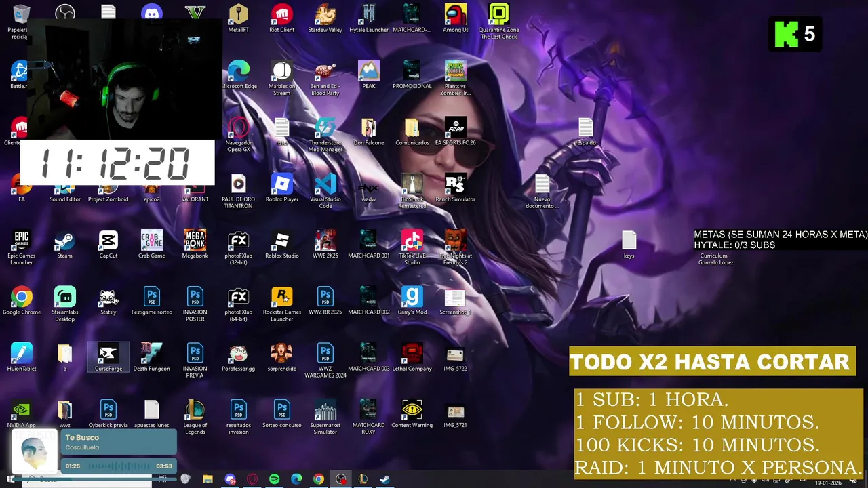The image size is (868, 488).
Task: Open the MetaTFT desktop shortcut
Action: 238,18
